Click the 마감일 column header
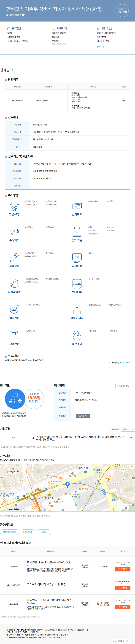 (122, 551)
